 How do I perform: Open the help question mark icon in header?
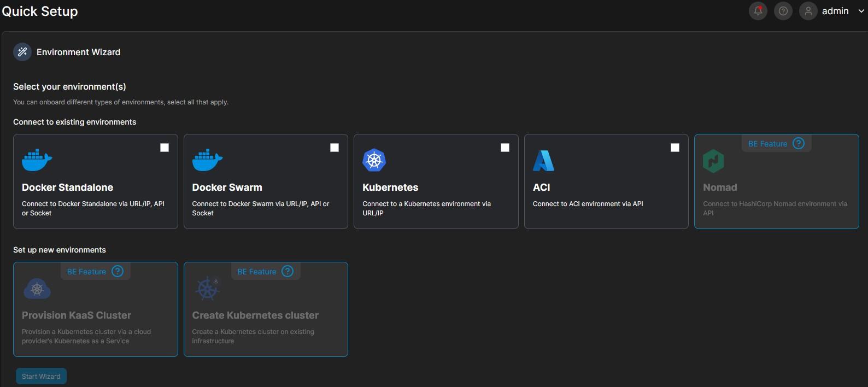coord(783,11)
